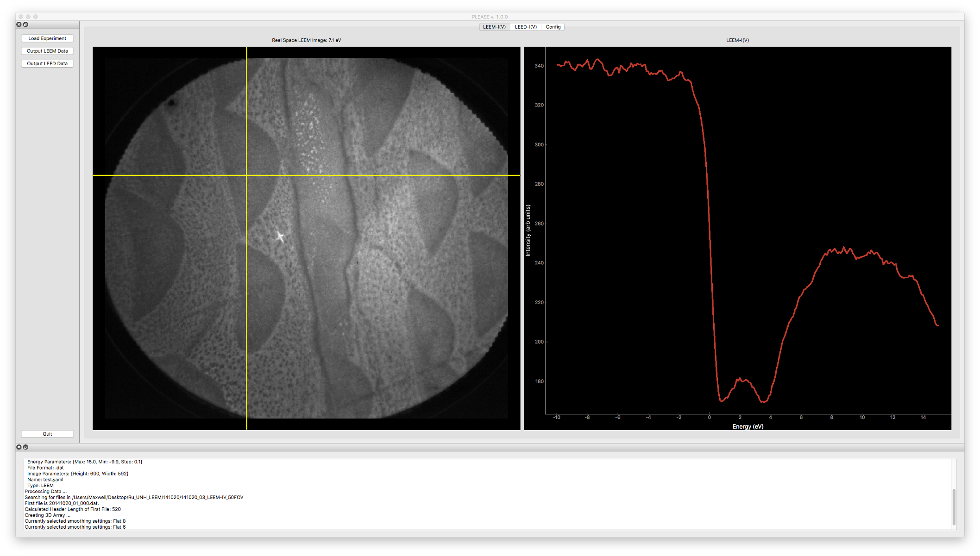Click the dark spot in upper-left of LEEM image
The image size is (980, 556).
(x=171, y=102)
